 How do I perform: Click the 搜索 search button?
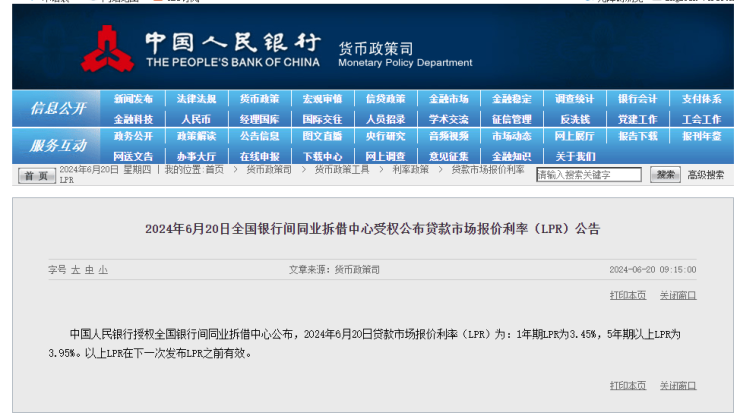(665, 175)
